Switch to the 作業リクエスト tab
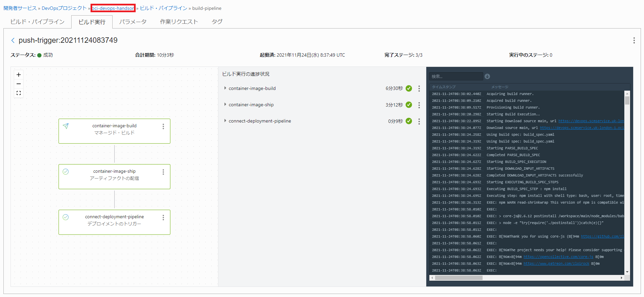The image size is (644, 297). 179,22
